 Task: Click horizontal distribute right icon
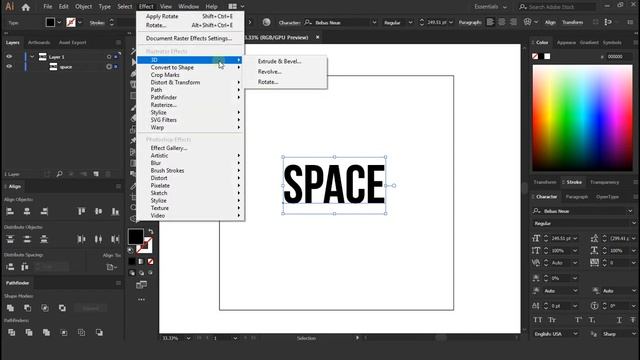pos(116,239)
